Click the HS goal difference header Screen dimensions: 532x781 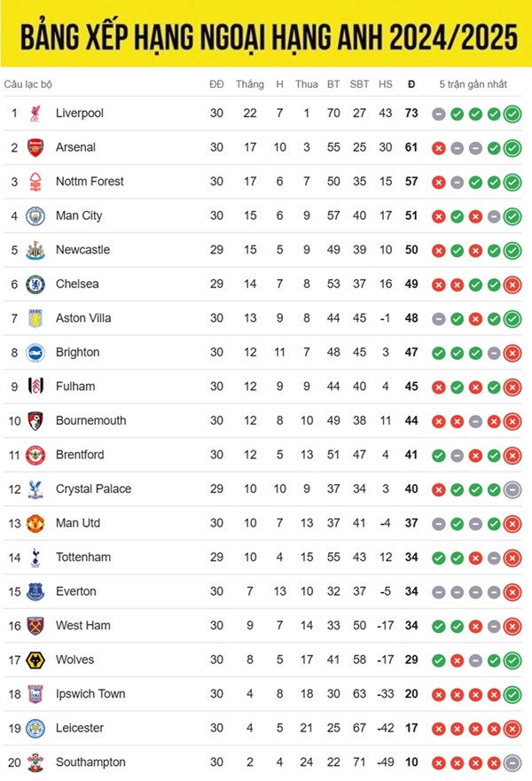[386, 84]
